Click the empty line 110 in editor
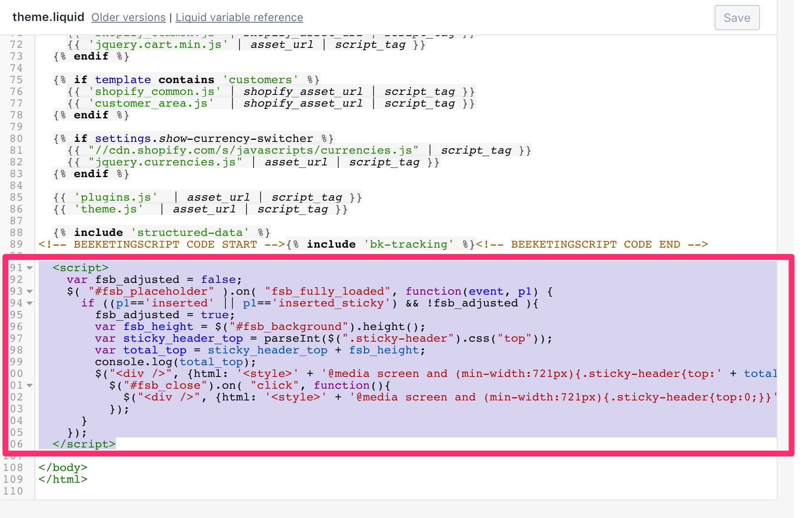 coord(406,491)
